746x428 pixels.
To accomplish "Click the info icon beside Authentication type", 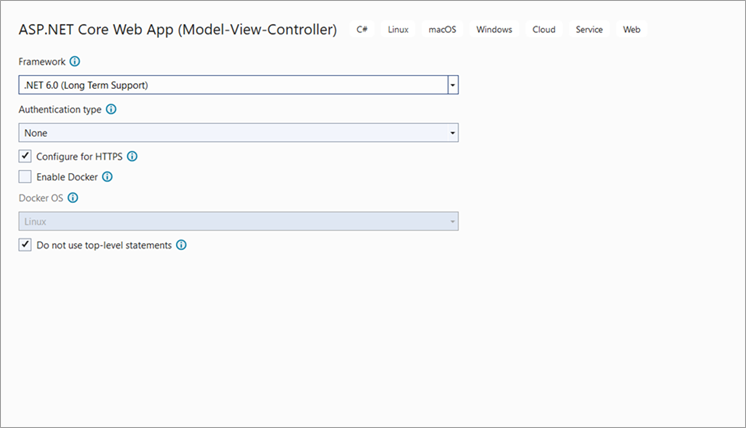I will (111, 110).
